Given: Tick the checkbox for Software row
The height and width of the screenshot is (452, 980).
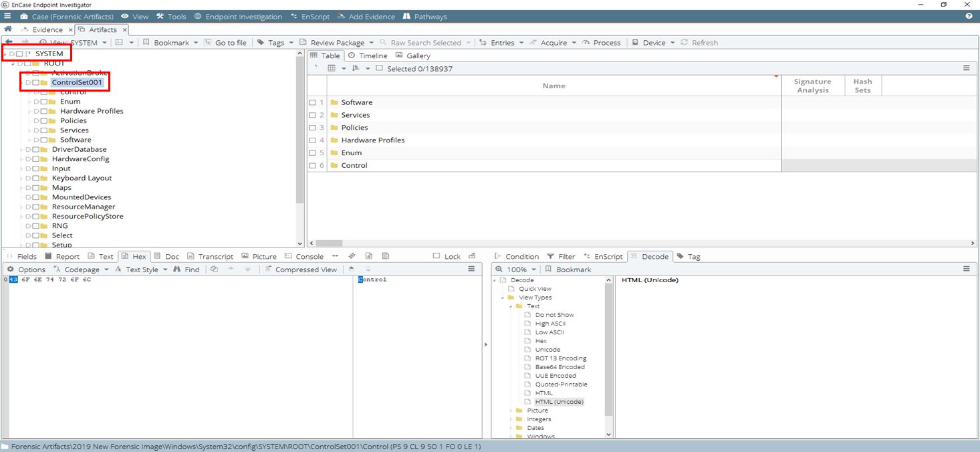Looking at the screenshot, I should click(312, 102).
